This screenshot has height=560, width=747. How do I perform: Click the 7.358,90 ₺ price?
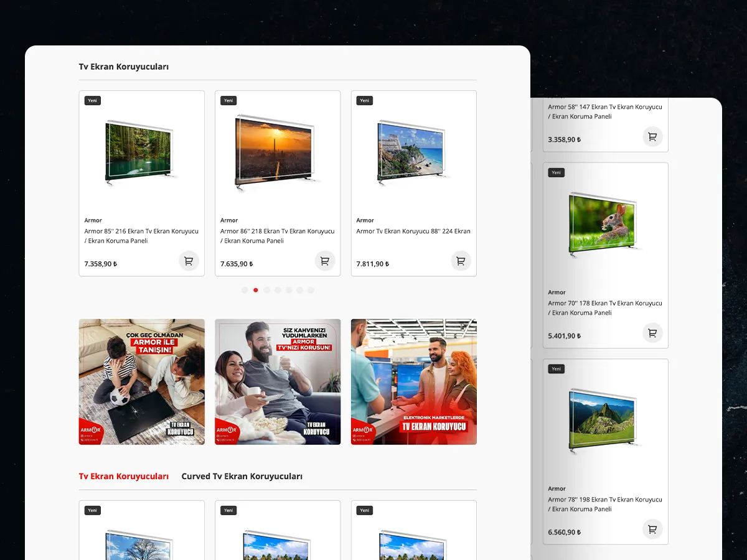click(x=101, y=264)
